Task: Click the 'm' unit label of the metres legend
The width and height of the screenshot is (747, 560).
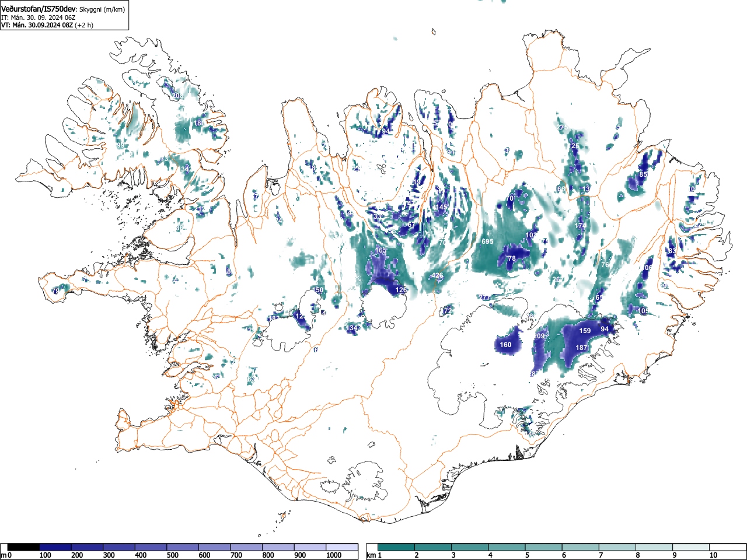Action: pyautogui.click(x=4, y=555)
